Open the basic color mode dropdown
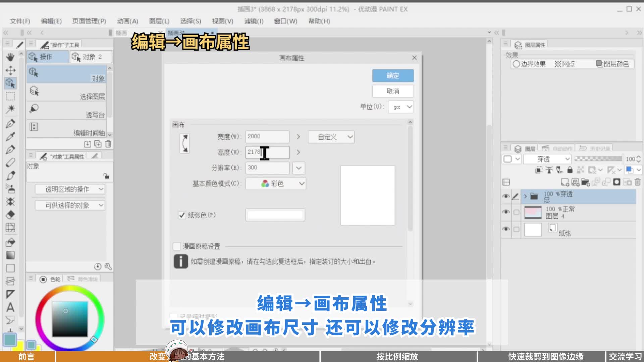The image size is (644, 362). point(276,184)
